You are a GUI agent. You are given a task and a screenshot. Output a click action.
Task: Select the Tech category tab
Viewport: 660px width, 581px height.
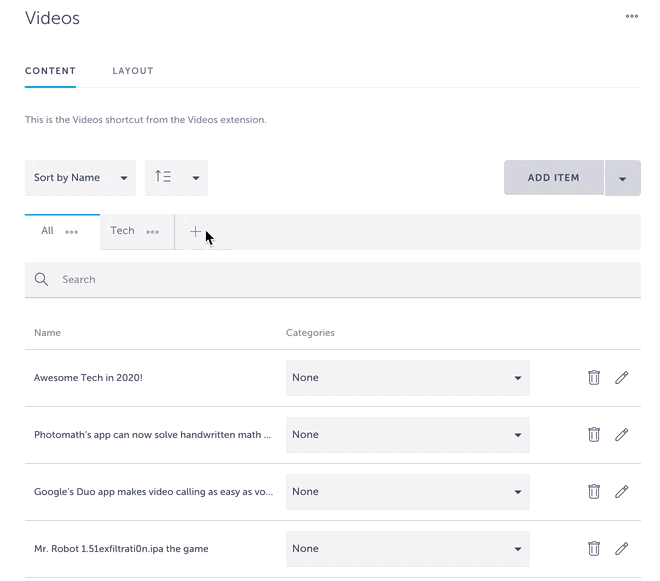click(122, 231)
